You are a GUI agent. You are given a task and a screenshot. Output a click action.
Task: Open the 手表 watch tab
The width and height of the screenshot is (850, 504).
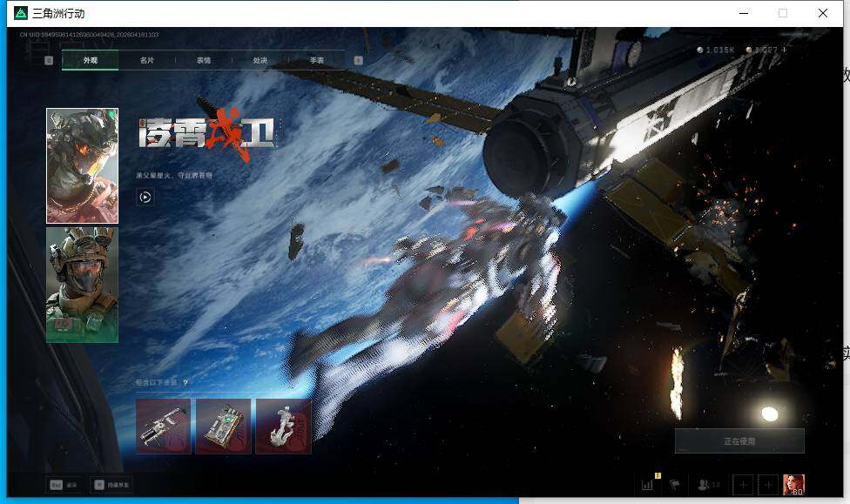tap(317, 60)
